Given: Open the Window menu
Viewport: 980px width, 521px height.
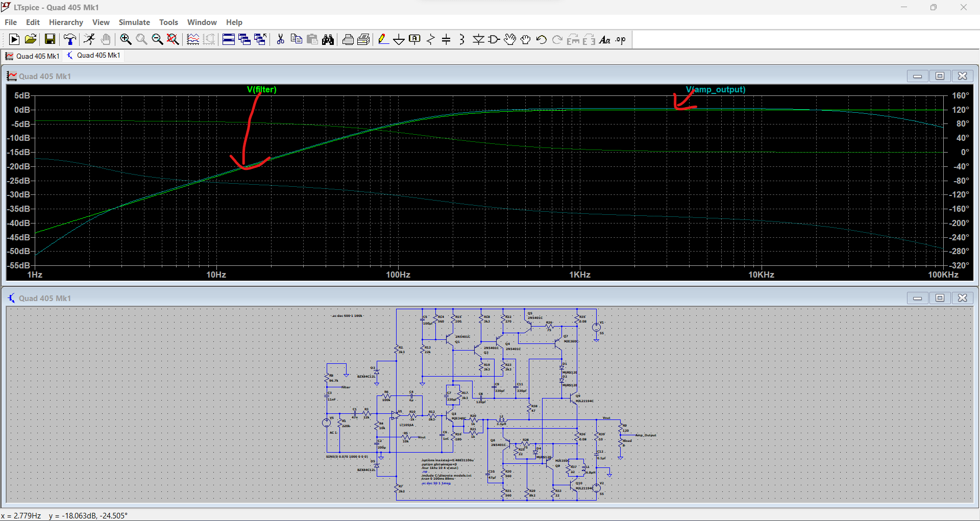Looking at the screenshot, I should [x=202, y=22].
